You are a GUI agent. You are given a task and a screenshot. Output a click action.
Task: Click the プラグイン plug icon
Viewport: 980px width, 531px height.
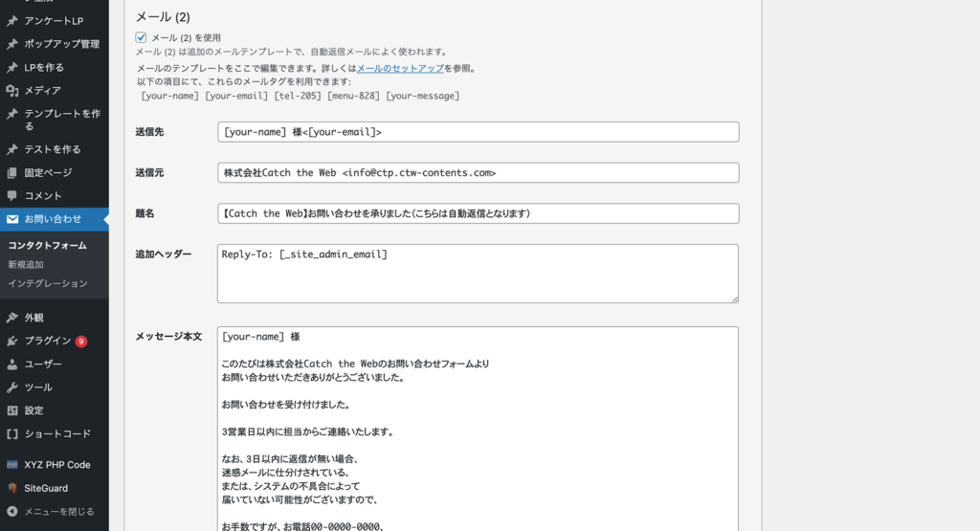tap(11, 341)
